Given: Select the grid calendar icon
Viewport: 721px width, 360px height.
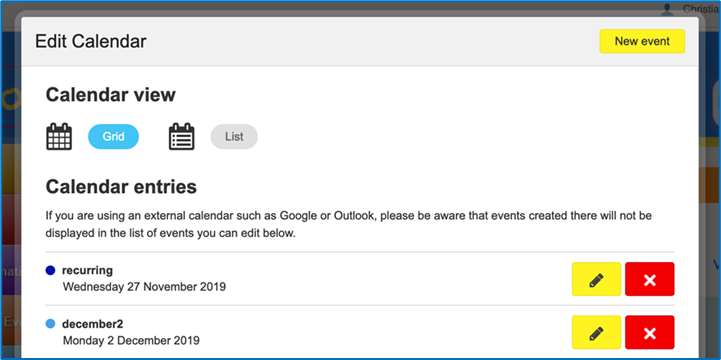Looking at the screenshot, I should tap(59, 137).
